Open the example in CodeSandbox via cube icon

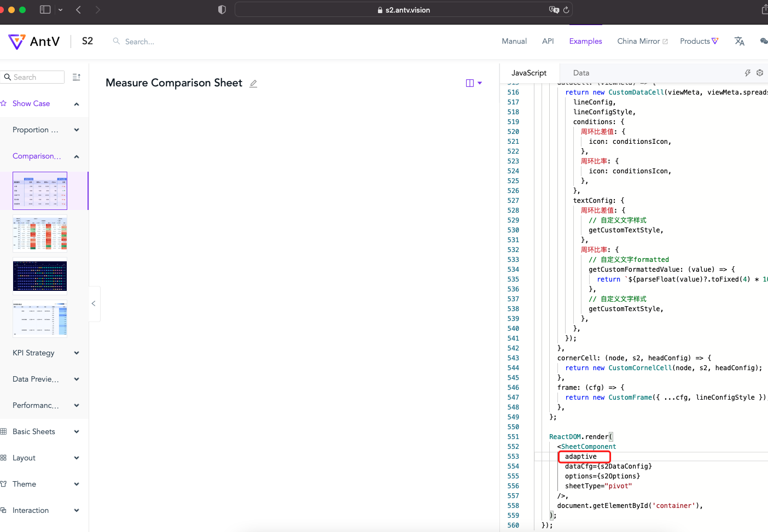tap(760, 72)
